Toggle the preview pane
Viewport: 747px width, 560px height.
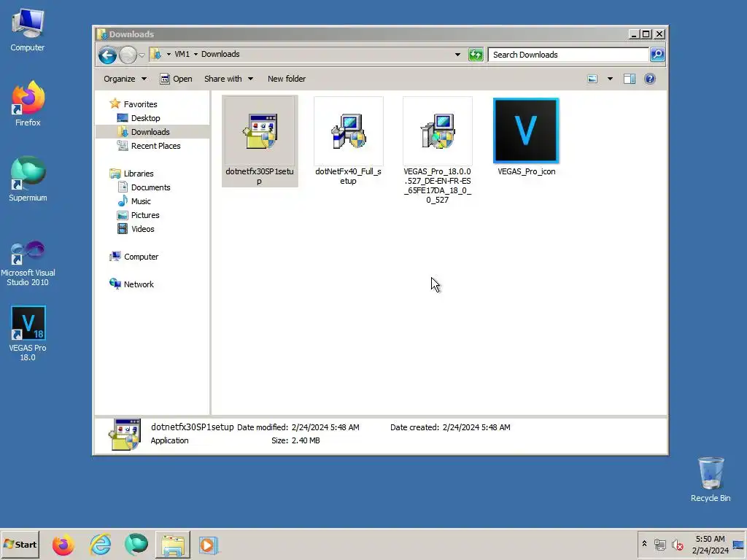pyautogui.click(x=630, y=79)
